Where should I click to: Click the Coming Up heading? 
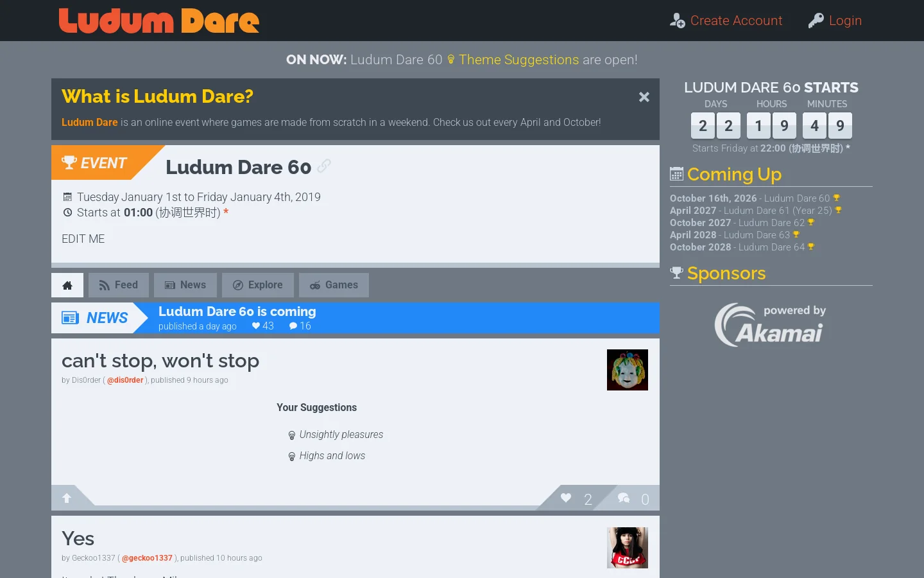[734, 174]
